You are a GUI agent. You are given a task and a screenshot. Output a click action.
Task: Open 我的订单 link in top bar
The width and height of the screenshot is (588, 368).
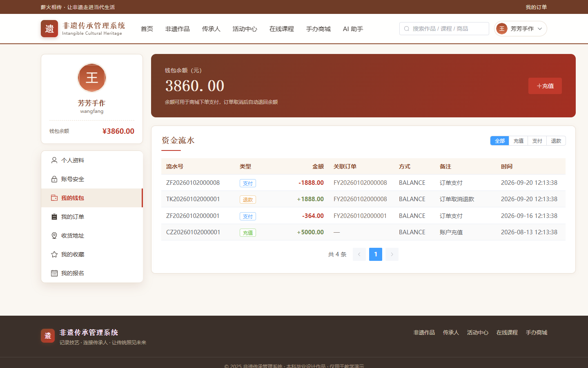[x=536, y=7]
